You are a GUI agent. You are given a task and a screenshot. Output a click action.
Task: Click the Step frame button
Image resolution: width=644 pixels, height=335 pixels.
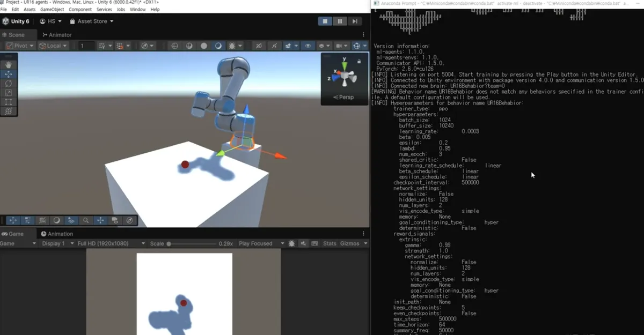pyautogui.click(x=355, y=21)
